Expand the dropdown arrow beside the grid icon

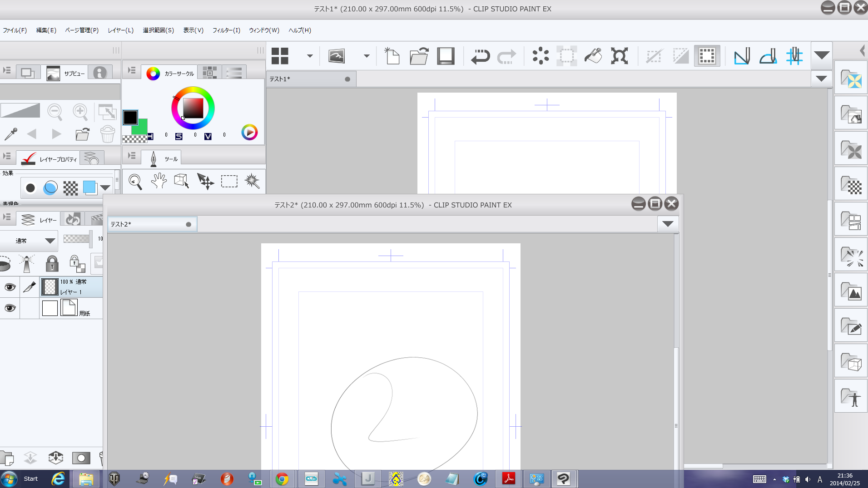[310, 56]
